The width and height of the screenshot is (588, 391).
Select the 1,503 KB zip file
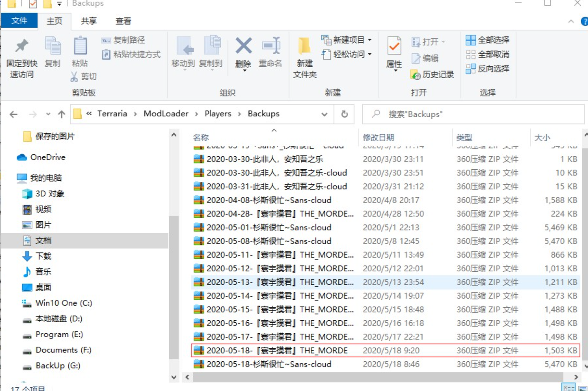click(385, 350)
